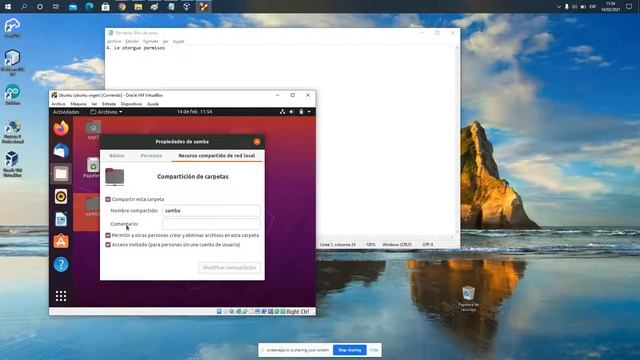Click Stop sharing button

click(x=350, y=350)
